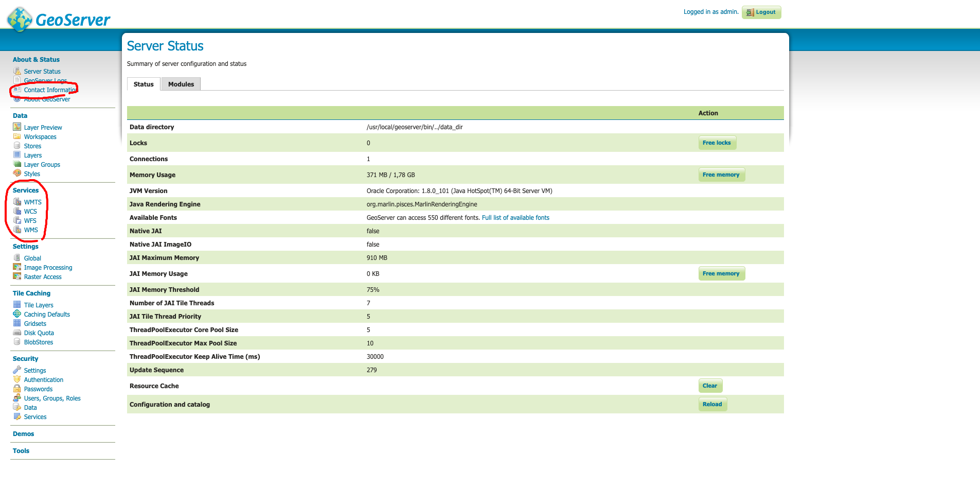Click the Logout button

(761, 12)
